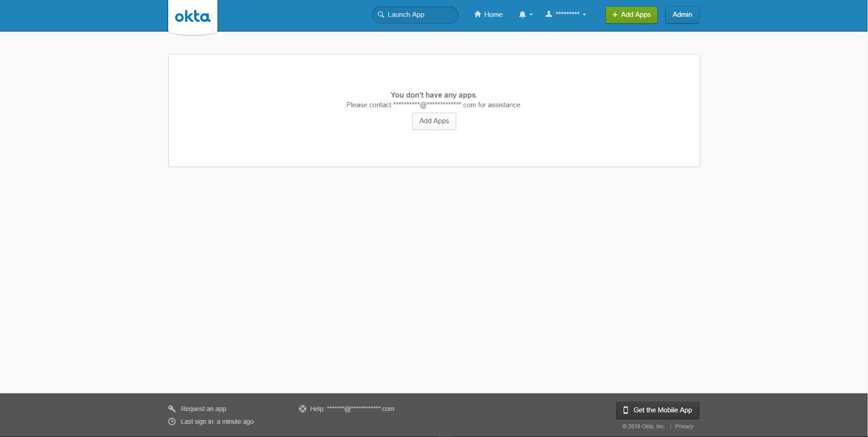Click the lifebuoy Help icon in footer
This screenshot has width=868, height=437.
point(303,409)
